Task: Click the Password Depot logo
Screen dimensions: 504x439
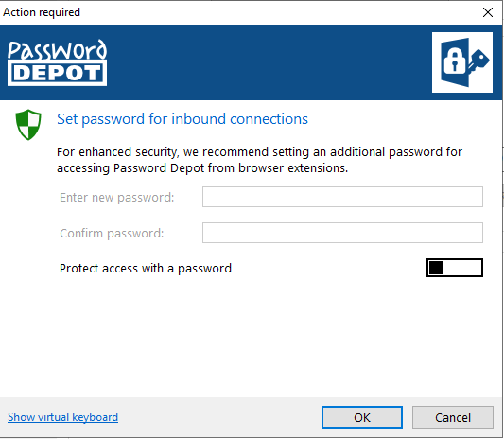Action: [x=58, y=62]
